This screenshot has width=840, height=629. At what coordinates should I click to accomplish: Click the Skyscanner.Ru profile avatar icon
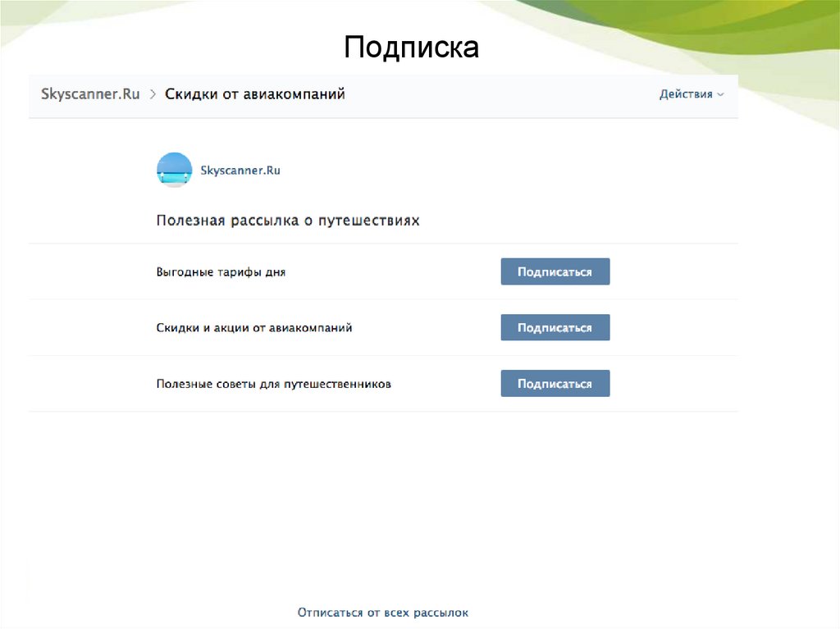(174, 170)
